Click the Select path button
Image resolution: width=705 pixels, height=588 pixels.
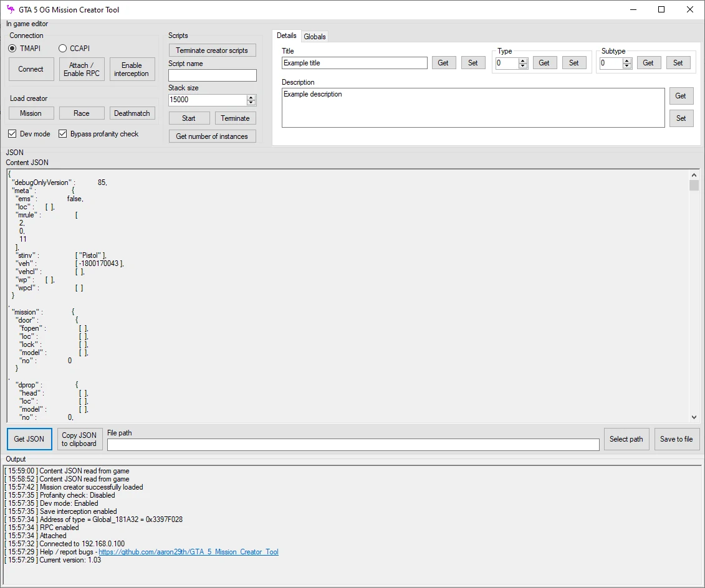pos(626,439)
